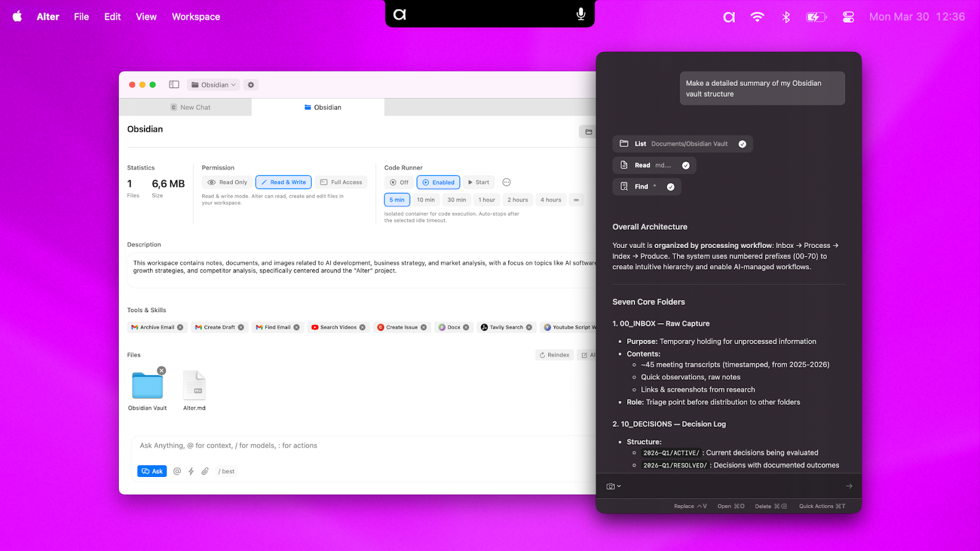Screen dimensions: 980x551
Task: Click the camera capture icon in Alter overlay
Action: point(611,485)
